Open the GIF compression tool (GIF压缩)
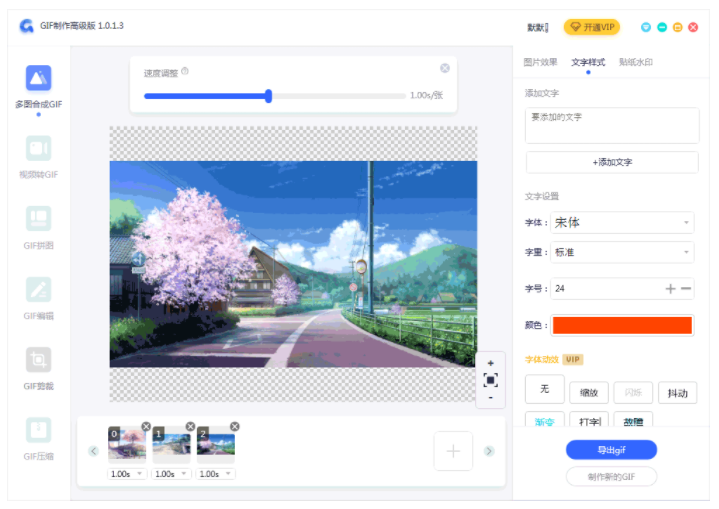Screen dimensions: 719x509 [x=39, y=439]
